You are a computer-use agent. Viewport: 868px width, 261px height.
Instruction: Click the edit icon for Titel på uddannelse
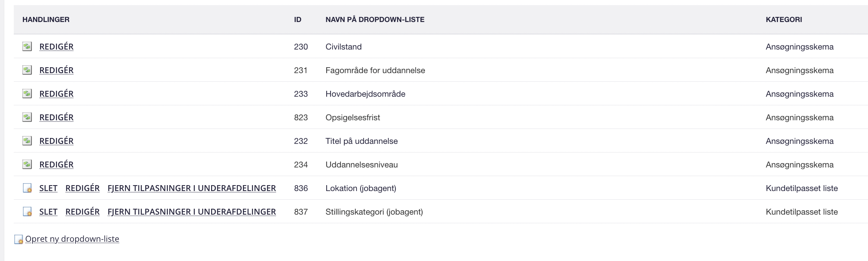27,141
